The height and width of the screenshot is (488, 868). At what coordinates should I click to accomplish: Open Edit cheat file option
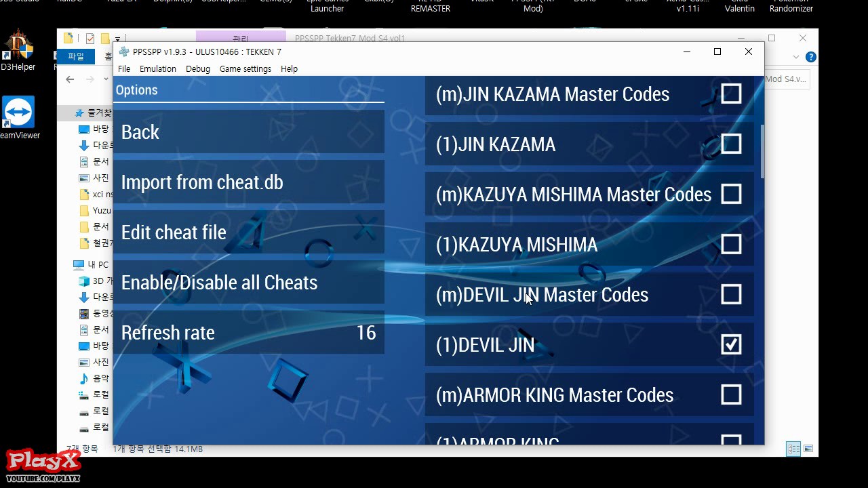248,232
